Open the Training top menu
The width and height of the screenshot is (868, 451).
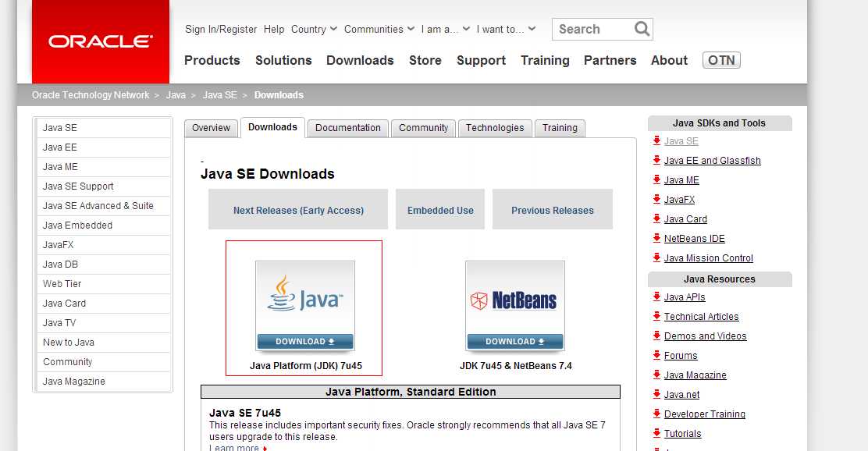tap(545, 60)
